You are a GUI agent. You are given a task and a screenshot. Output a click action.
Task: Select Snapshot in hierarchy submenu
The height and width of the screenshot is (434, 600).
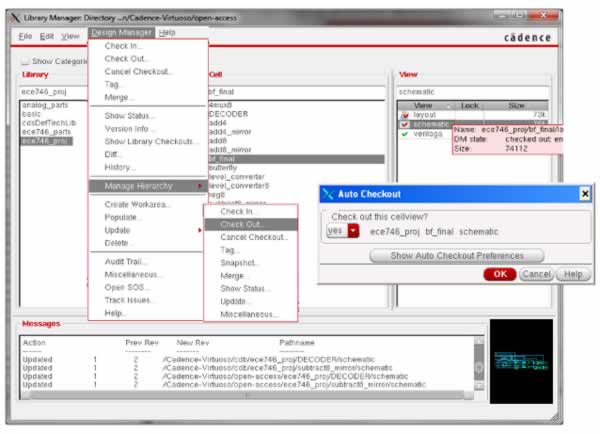(239, 263)
